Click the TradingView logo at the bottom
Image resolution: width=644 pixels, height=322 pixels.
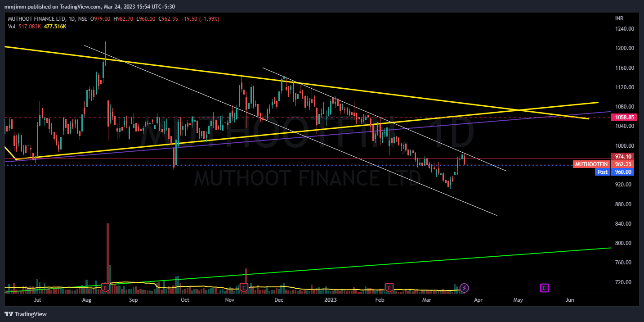26,314
